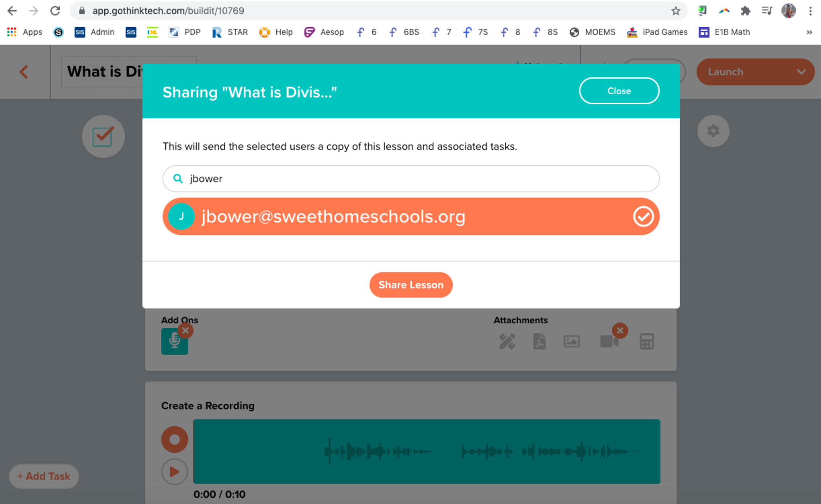Expand hidden bookmarks with double chevron
Screen dimensions: 821x504
coord(809,32)
